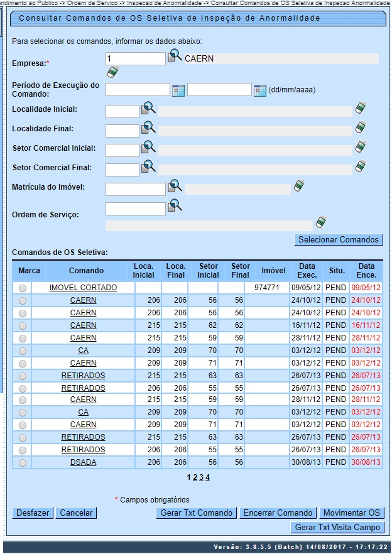This screenshot has width=392, height=554.
Task: Click magnifier icon for Ordem de Serviço
Action: 175,205
